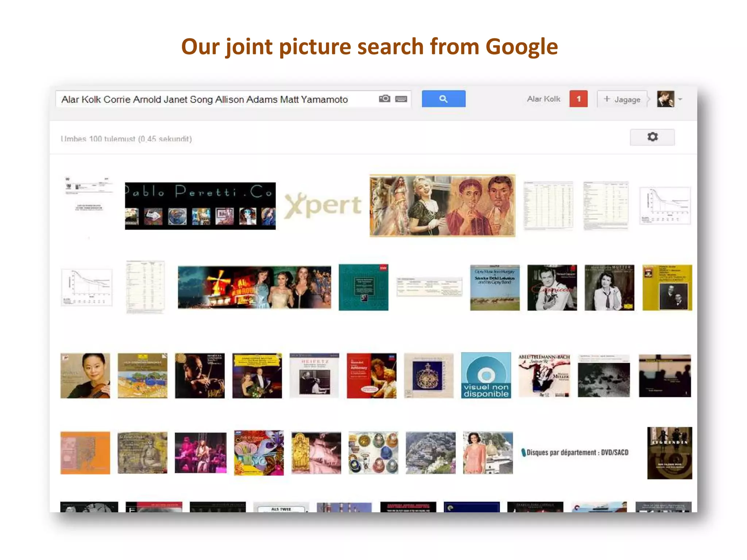Image resolution: width=747 pixels, height=560 pixels.
Task: Open the hillside town aerial photo
Action: tap(430, 453)
